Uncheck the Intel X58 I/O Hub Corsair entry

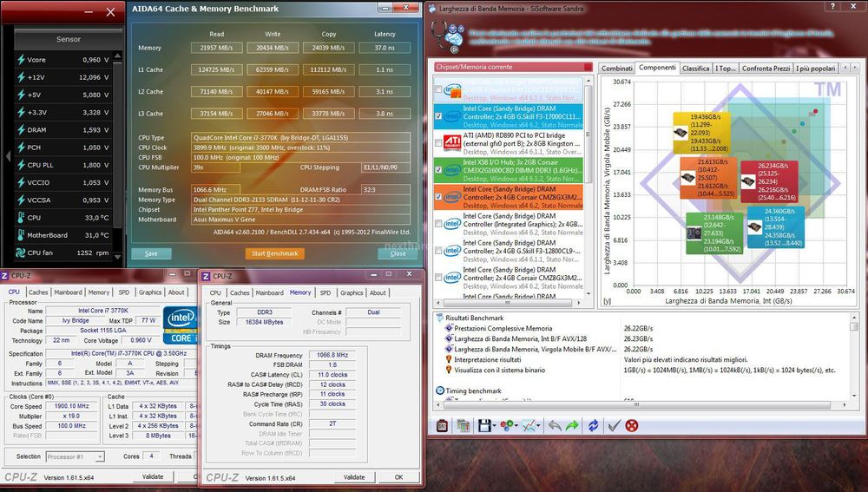439,170
